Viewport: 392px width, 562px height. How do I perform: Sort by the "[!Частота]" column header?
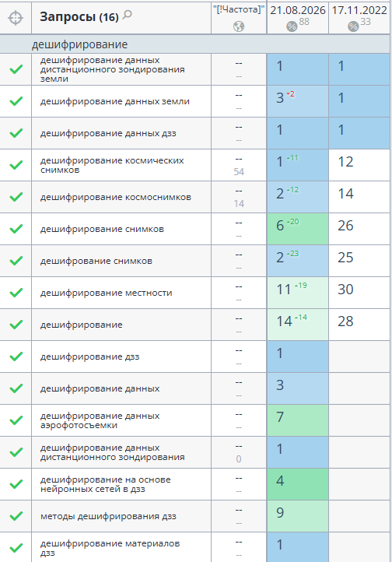coord(239,9)
